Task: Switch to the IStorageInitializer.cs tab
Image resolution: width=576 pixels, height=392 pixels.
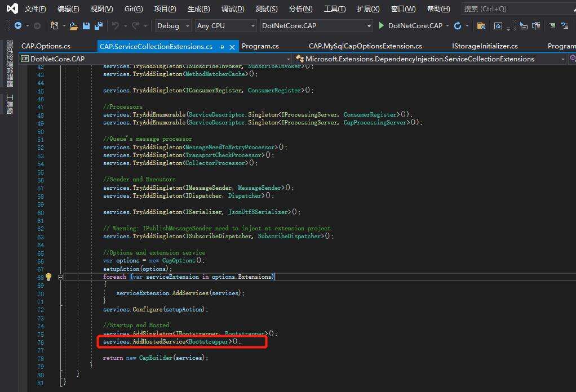Action: 485,46
